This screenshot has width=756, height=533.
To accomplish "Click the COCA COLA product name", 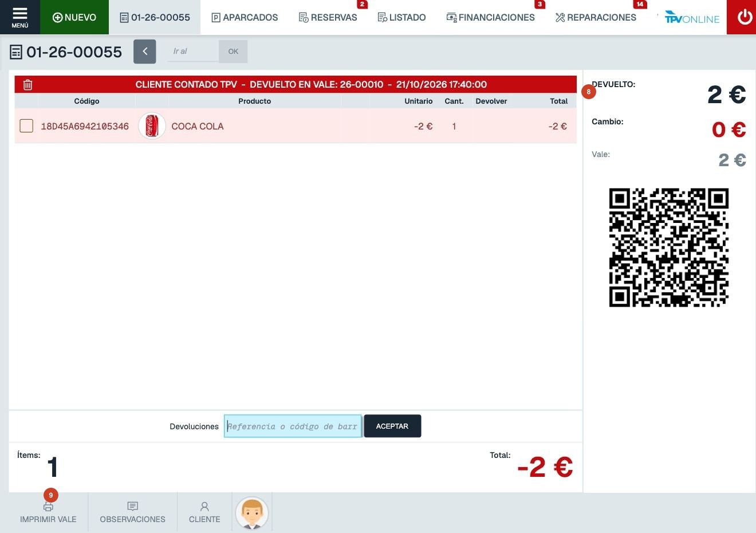I will (x=198, y=126).
